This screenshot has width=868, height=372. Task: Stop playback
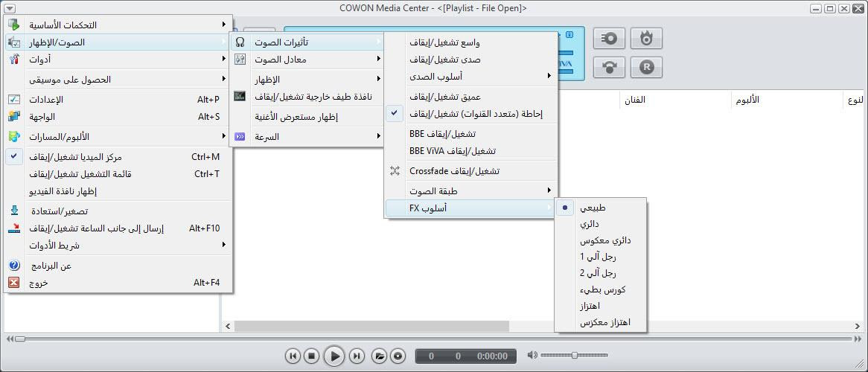click(312, 356)
